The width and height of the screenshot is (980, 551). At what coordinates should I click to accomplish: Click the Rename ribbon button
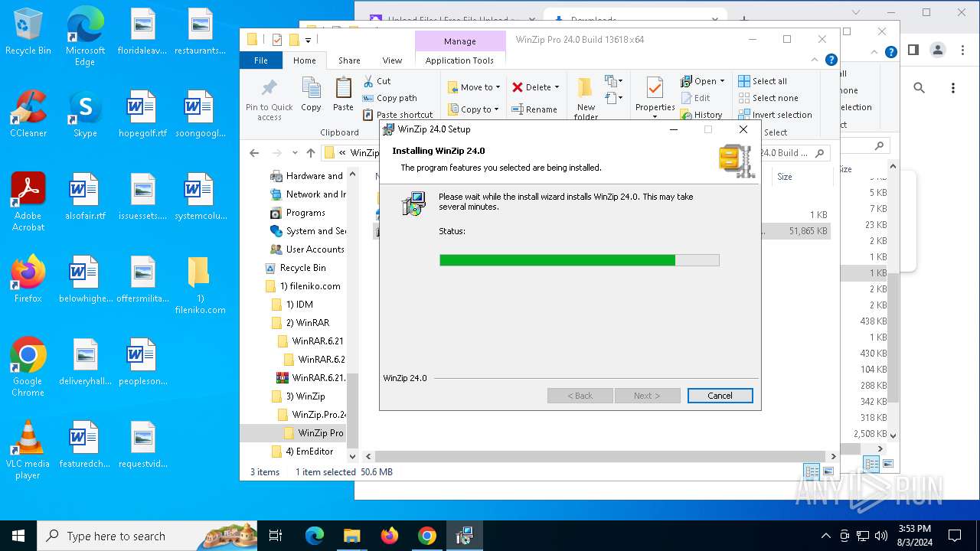pos(534,109)
